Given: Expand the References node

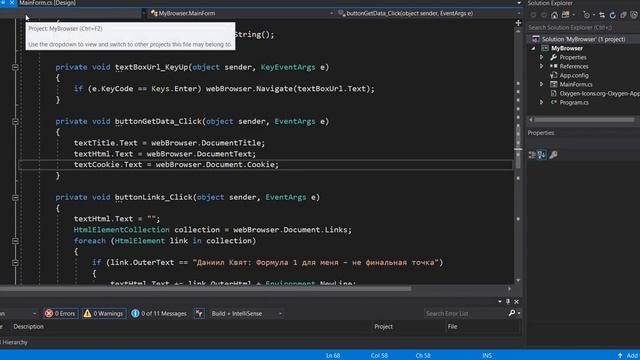Looking at the screenshot, I should coord(542,66).
